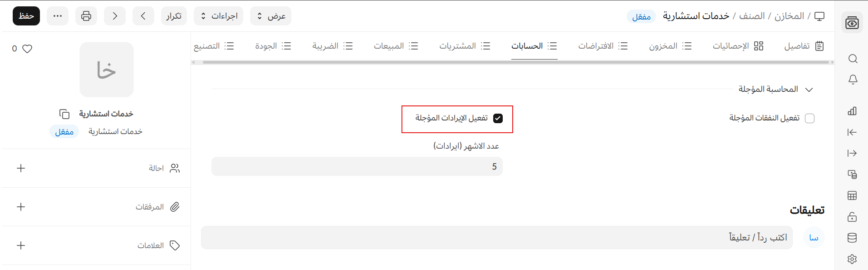This screenshot has width=868, height=270.
Task: Disable the تفعيل الإيرادات المؤجلة checkbox
Action: point(498,118)
